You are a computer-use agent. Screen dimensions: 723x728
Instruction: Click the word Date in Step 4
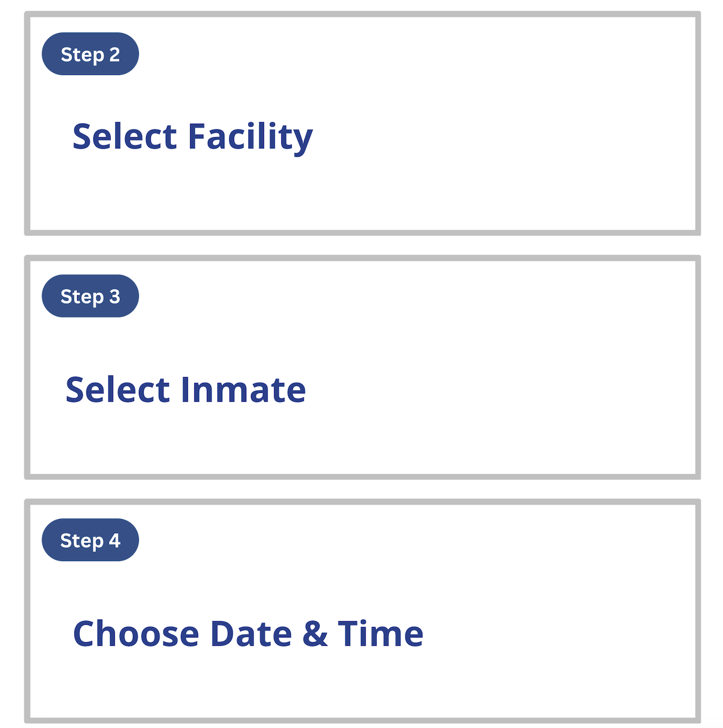click(x=250, y=634)
